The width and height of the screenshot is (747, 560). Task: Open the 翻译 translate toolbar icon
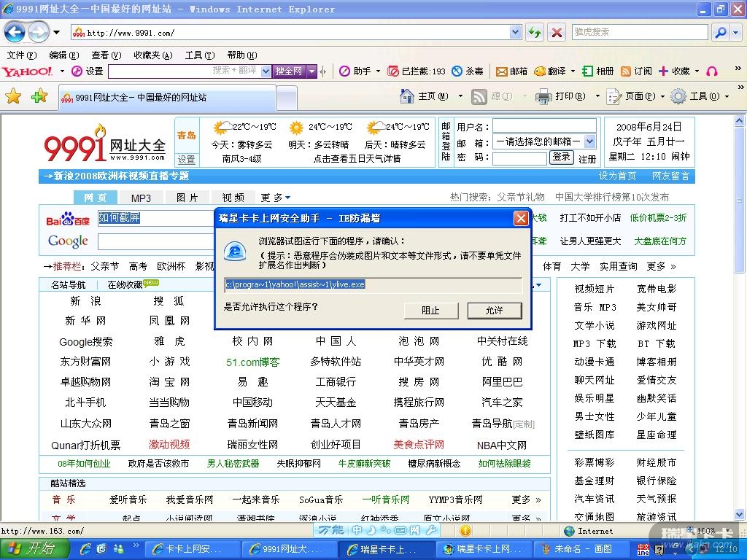(539, 71)
